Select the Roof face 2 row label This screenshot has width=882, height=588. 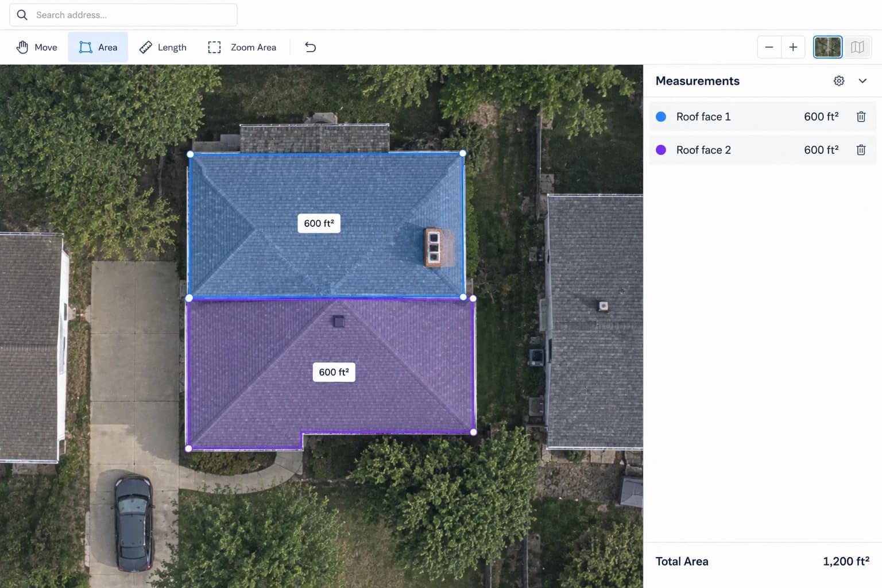tap(703, 150)
